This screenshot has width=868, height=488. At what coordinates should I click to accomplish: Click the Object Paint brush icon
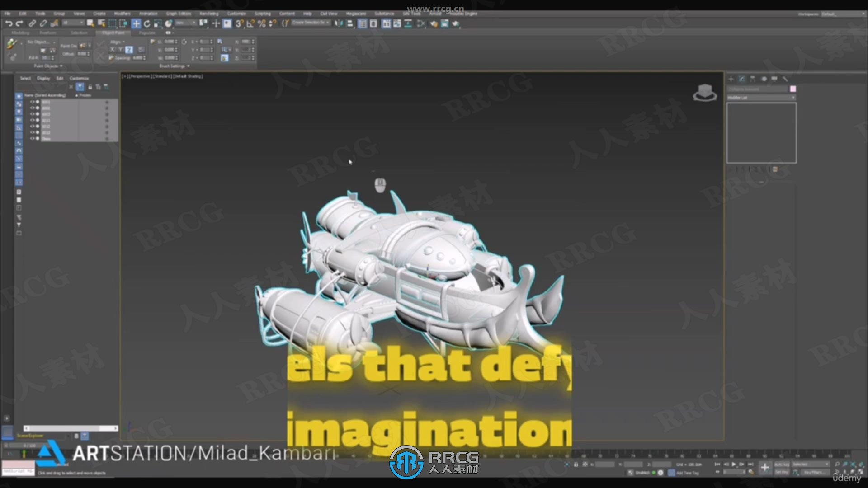[x=12, y=43]
